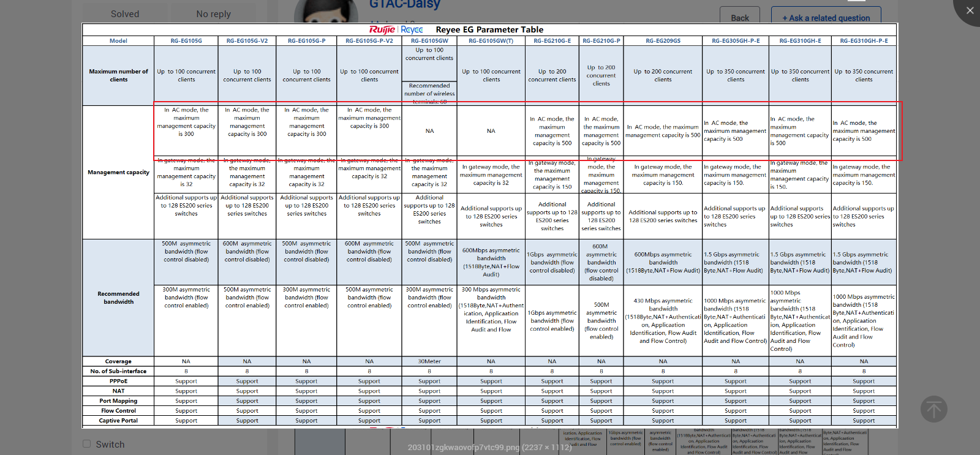
Task: Click RG-EG209GS '128 ES200 series switches' cell
Action: pos(663,216)
